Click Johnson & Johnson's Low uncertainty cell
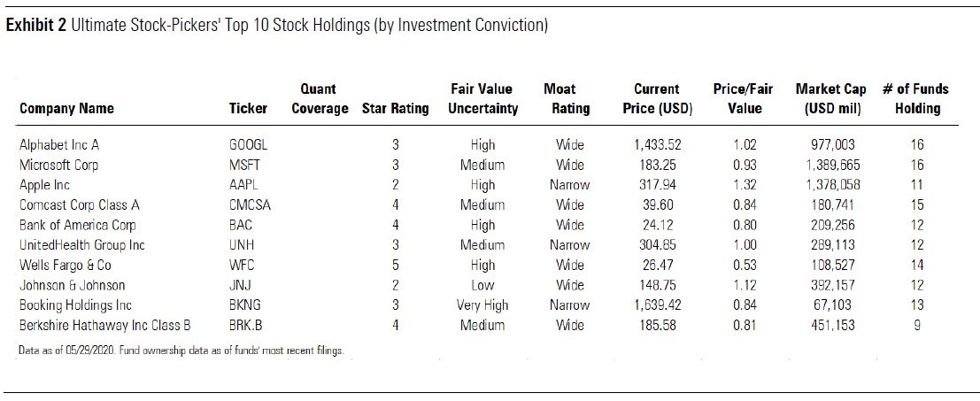Screen dimensions: 980x401 click(483, 285)
